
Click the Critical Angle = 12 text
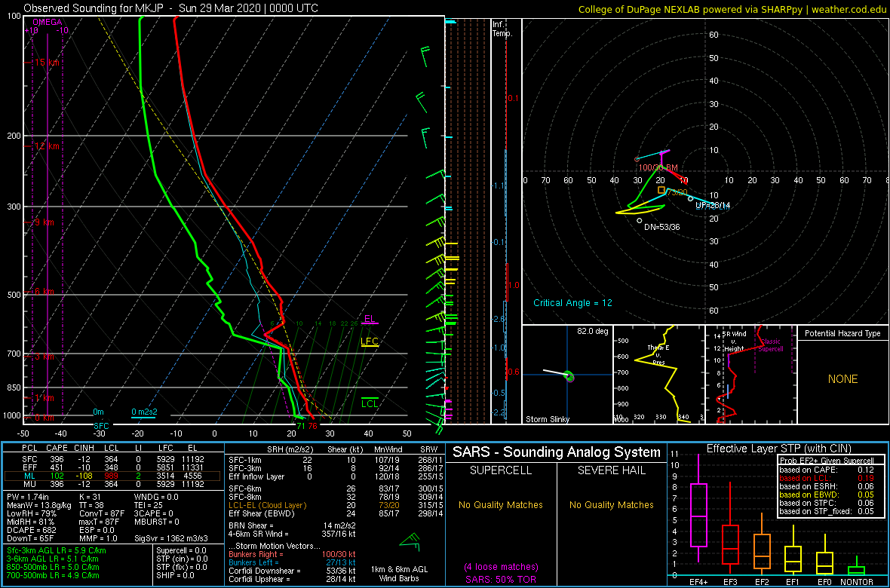[572, 303]
